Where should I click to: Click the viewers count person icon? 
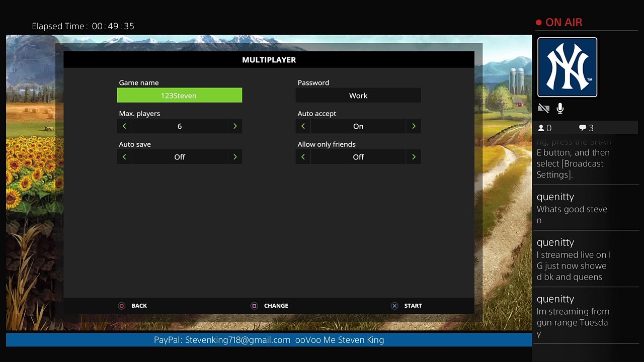click(541, 128)
